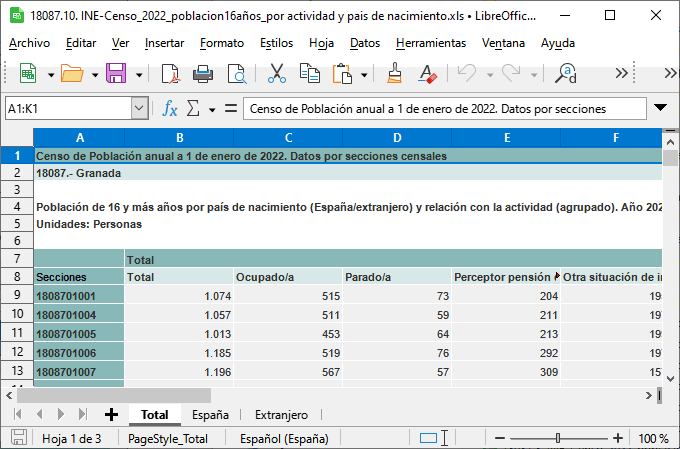The image size is (680, 449).
Task: Click the zoom slider handle
Action: click(x=558, y=438)
